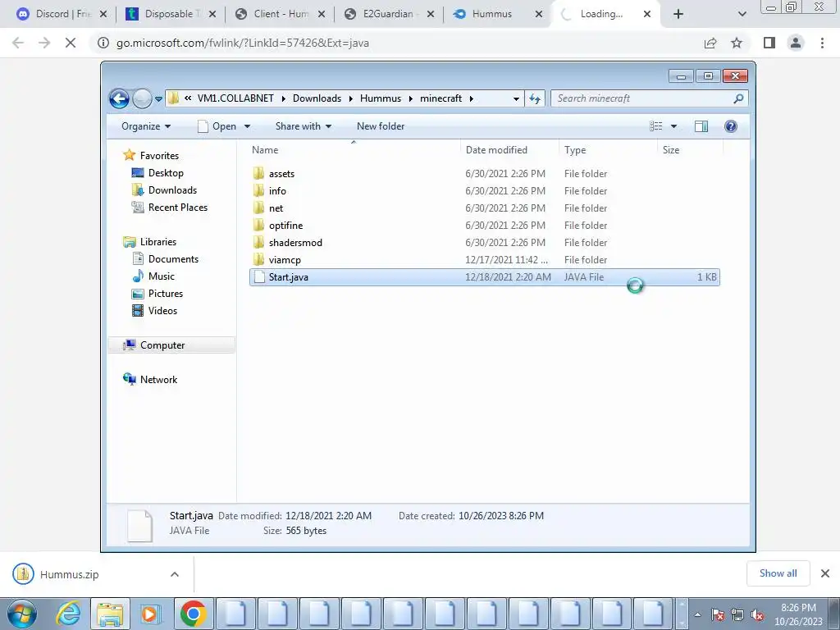
Task: Select the viamcp folder
Action: tap(484, 260)
